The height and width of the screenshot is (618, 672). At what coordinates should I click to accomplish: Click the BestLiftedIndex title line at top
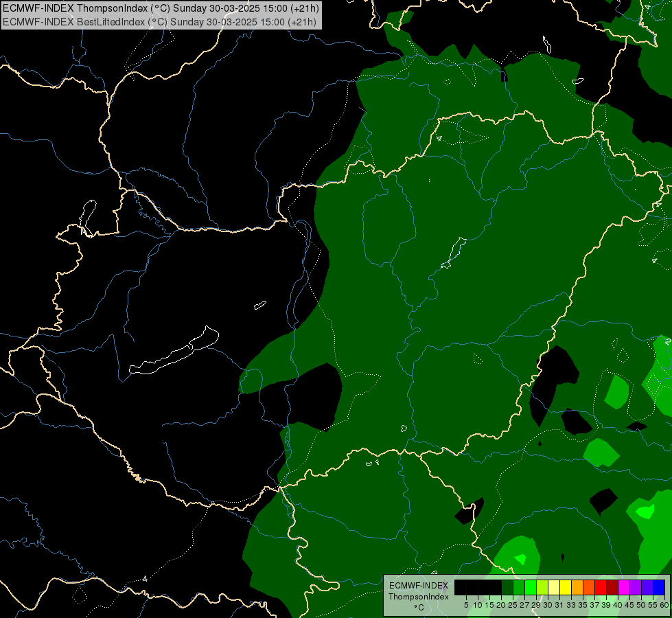click(159, 22)
